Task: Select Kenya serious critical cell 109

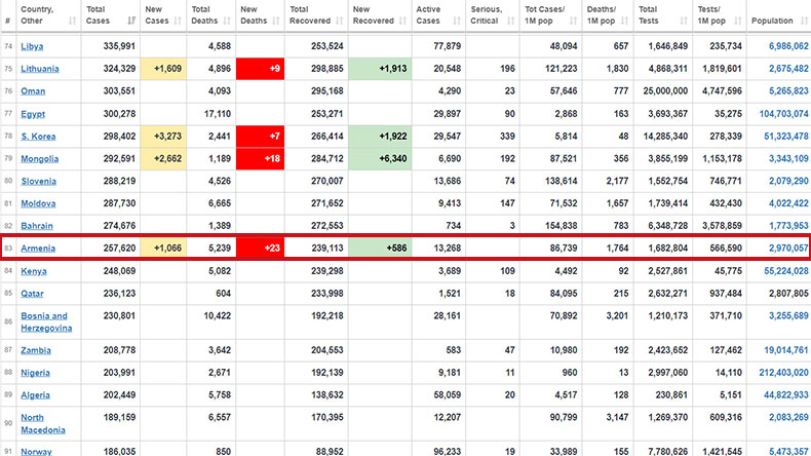Action: pos(492,271)
